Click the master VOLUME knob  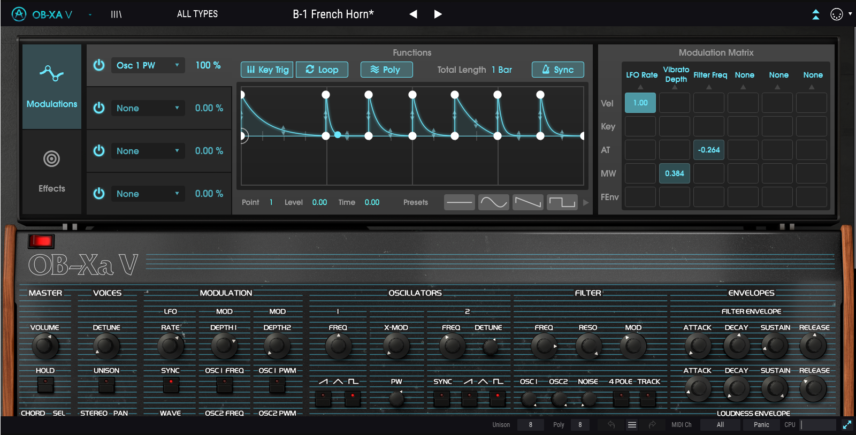[x=45, y=346]
